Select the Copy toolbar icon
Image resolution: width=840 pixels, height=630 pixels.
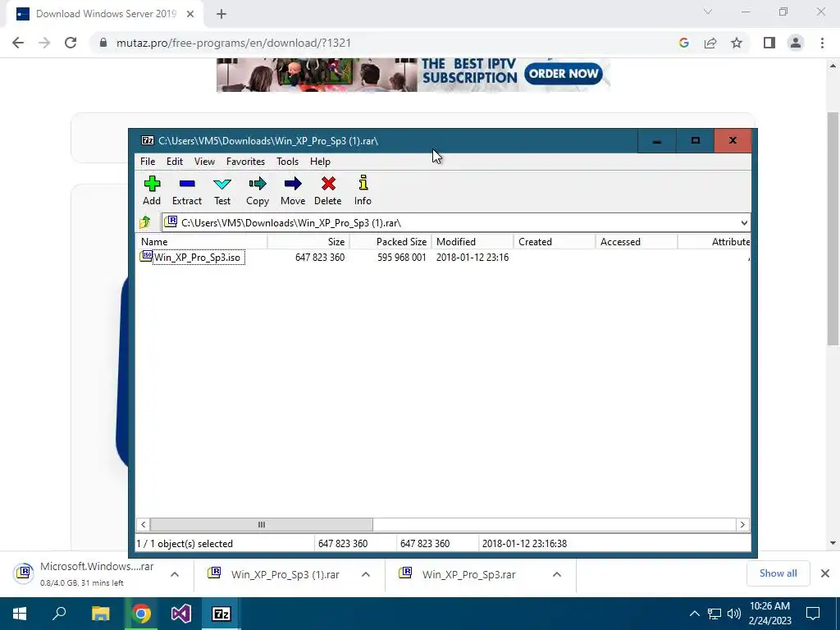click(257, 184)
